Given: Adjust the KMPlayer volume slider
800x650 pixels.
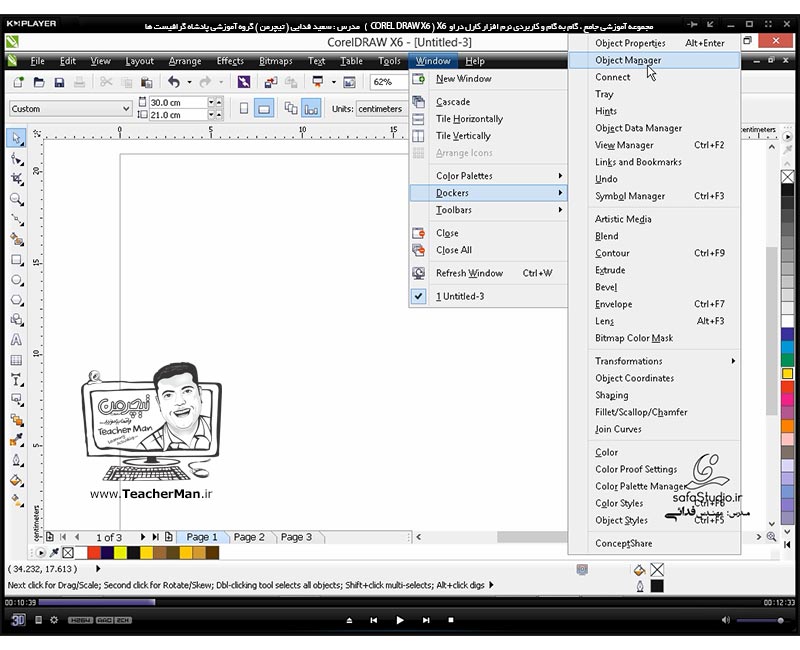Looking at the screenshot, I should click(x=761, y=620).
